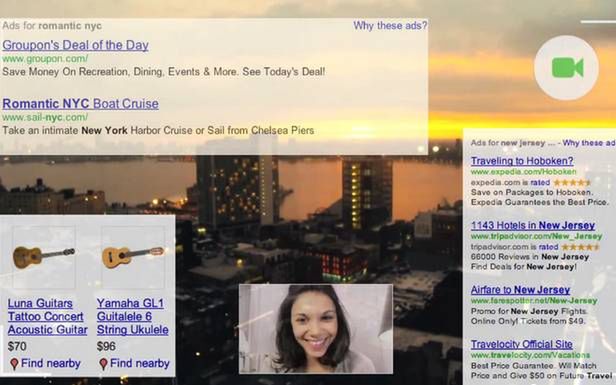The width and height of the screenshot is (616, 385).
Task: Click 'Why these ads?' in romantic nyc panel
Action: 390,26
